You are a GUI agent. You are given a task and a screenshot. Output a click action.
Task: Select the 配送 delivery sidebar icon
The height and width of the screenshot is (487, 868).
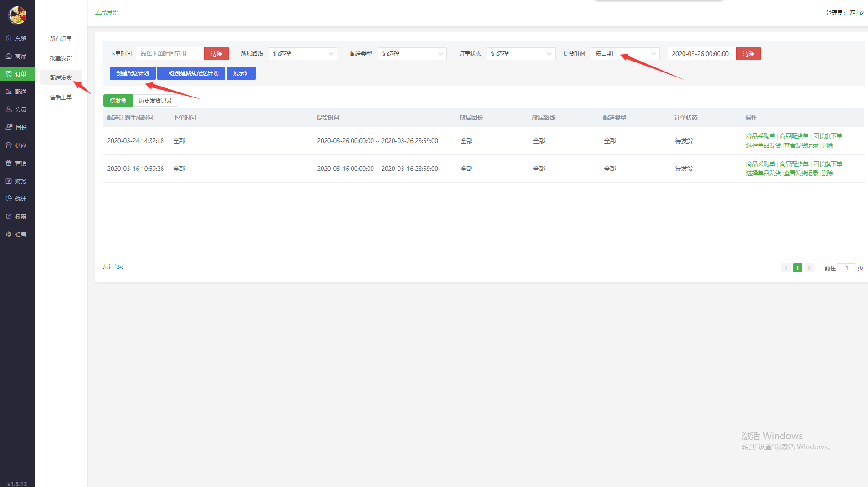click(9, 92)
